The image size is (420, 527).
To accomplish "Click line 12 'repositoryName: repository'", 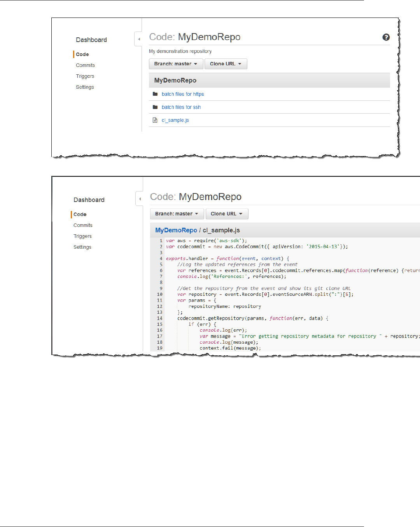I will point(225,306).
